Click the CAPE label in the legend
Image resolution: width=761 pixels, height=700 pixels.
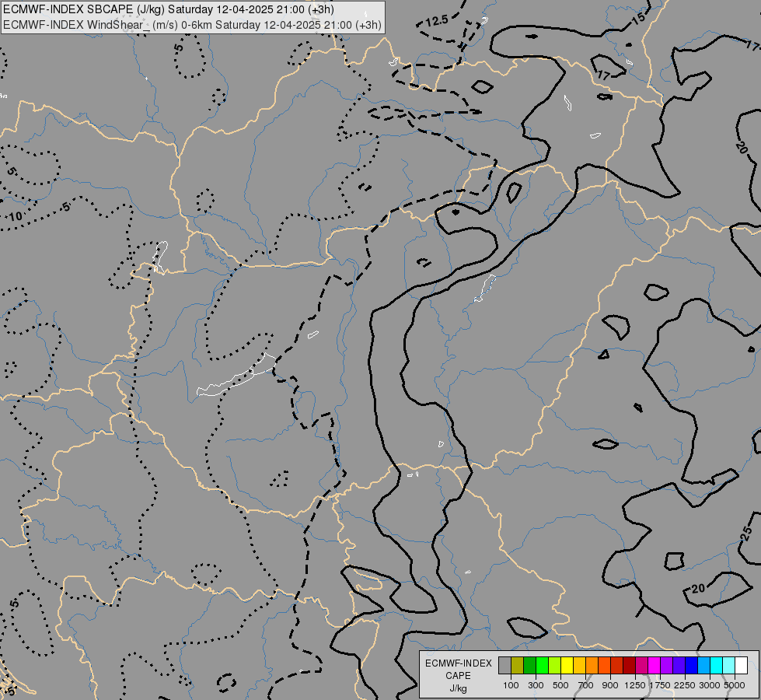pos(458,676)
